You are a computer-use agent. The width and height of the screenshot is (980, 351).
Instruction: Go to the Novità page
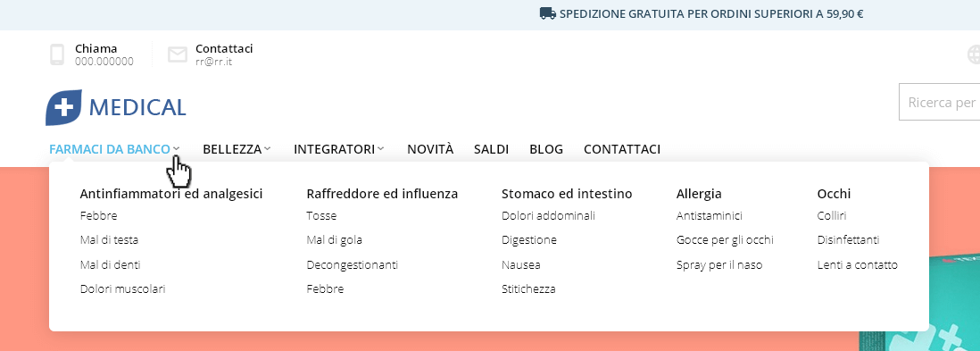(x=430, y=149)
